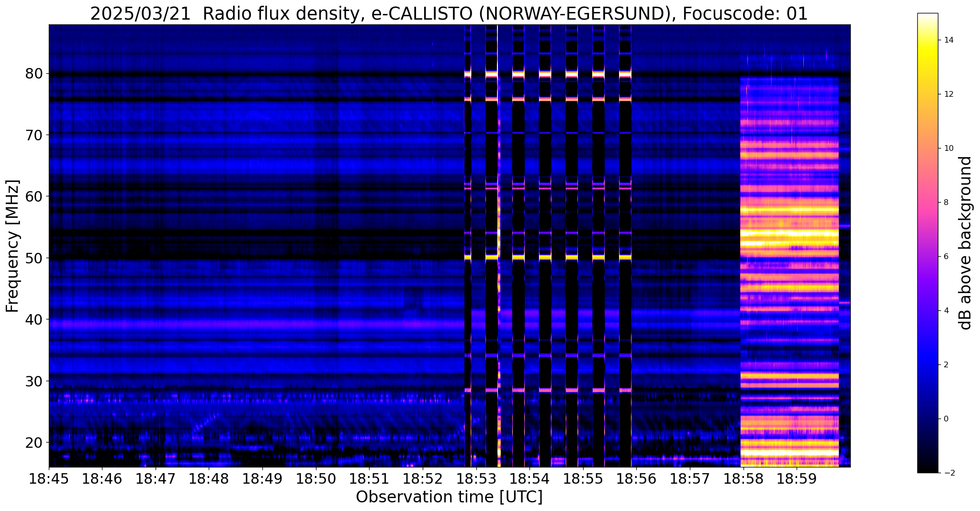Click the colorbar tick label 14

pos(948,40)
